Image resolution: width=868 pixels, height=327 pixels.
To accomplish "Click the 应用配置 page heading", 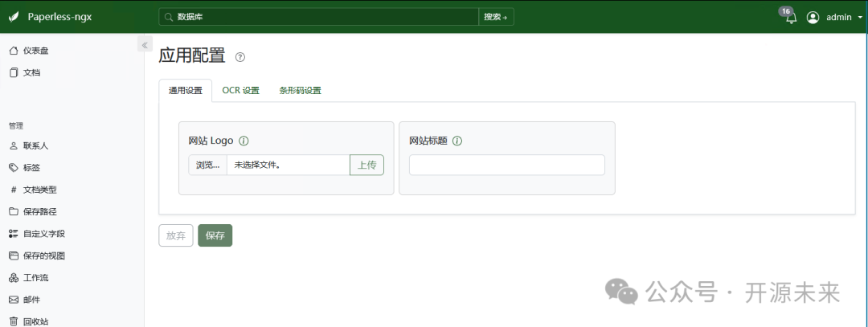I will click(192, 56).
